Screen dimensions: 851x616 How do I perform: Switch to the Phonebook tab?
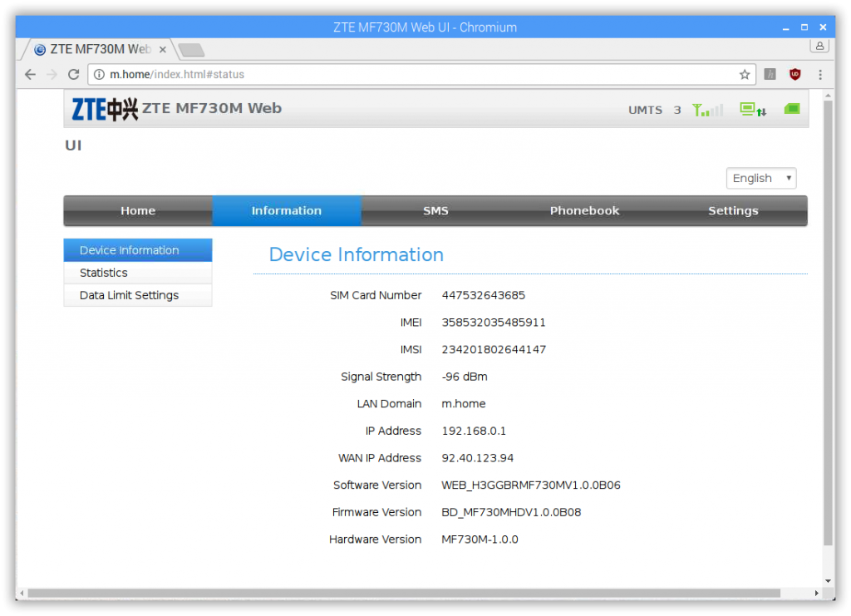coord(584,210)
